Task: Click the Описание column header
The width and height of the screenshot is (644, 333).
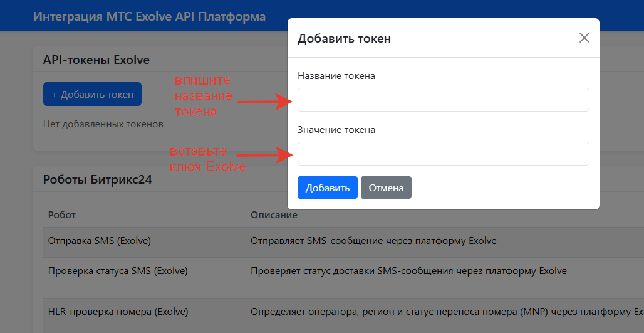Action: tap(274, 214)
